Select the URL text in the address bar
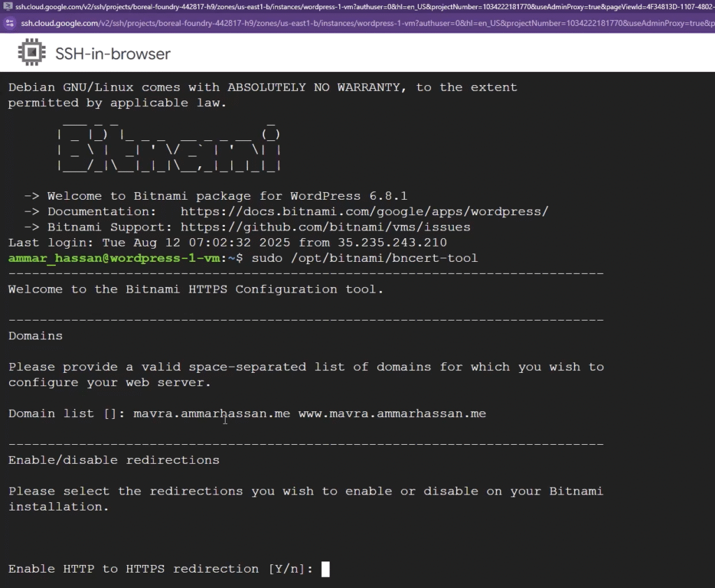The width and height of the screenshot is (715, 588). coord(363,23)
